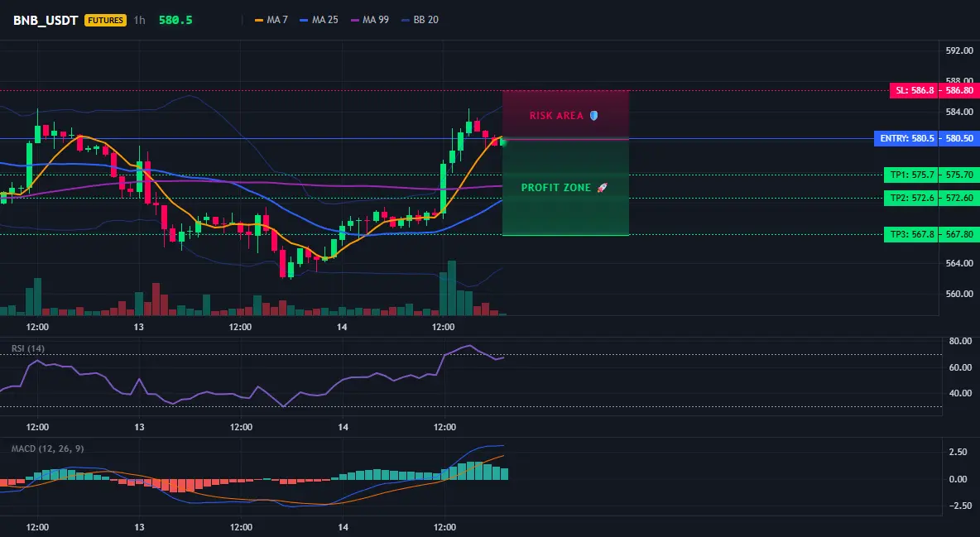980x537 pixels.
Task: Click the yellow FUTURES badge
Action: click(105, 20)
